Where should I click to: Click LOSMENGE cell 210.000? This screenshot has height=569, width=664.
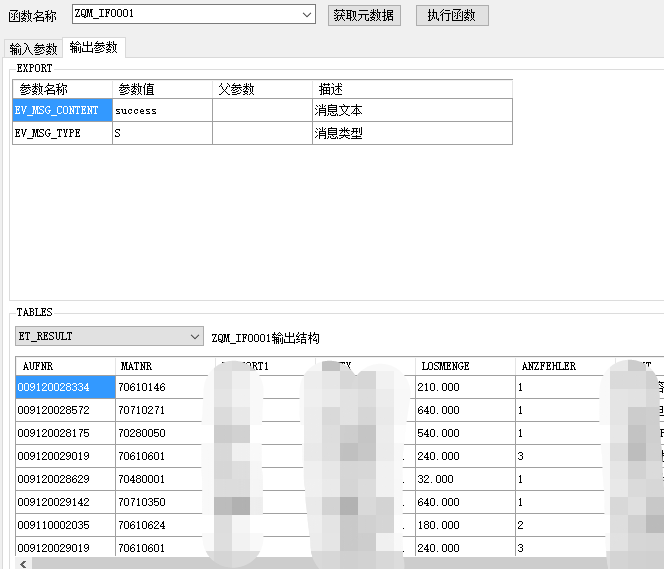coord(465,387)
